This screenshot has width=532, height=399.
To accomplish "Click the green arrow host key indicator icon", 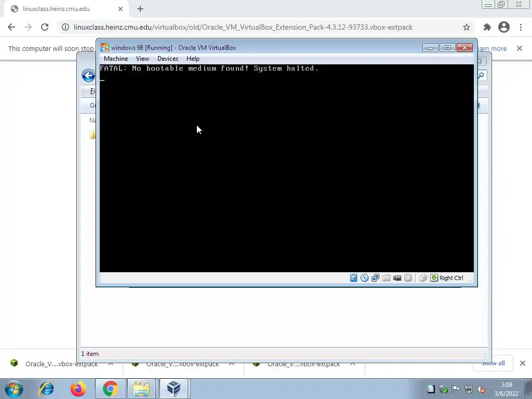I will (x=434, y=278).
